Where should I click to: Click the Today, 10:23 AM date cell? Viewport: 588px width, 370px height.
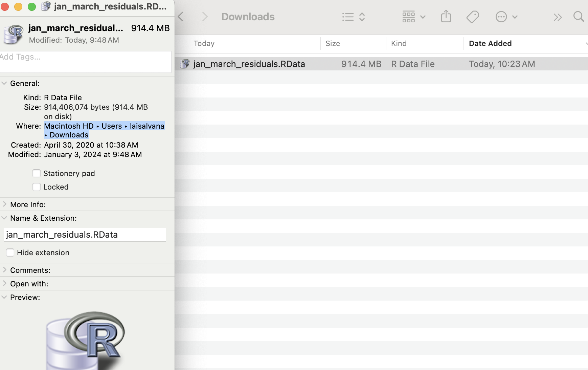pyautogui.click(x=502, y=64)
